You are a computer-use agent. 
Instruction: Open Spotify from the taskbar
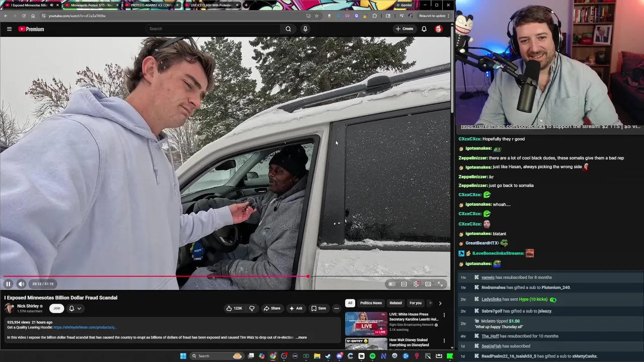coord(372,356)
